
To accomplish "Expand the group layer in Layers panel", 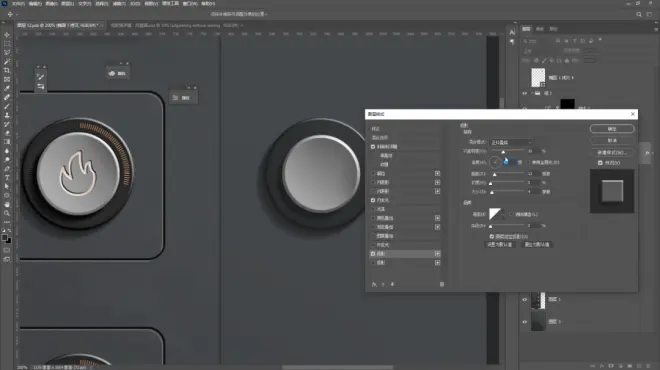I will pos(532,93).
